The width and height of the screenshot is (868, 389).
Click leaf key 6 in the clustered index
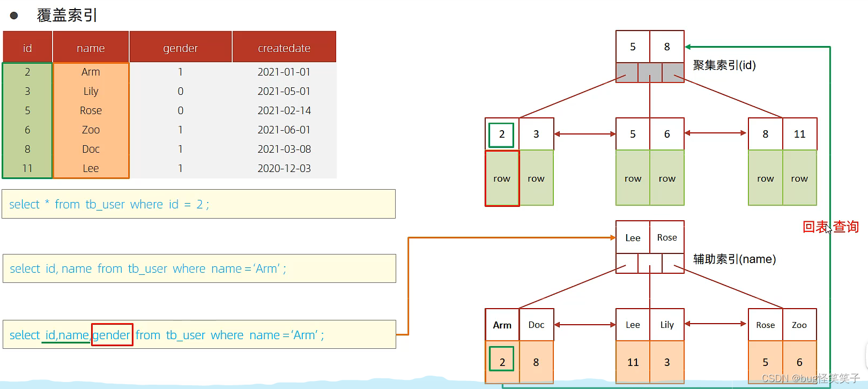667,134
